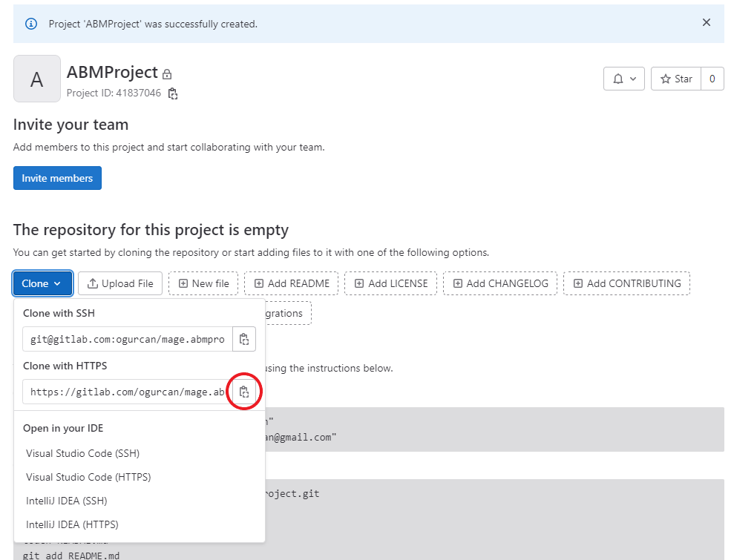Screen dimensions: 734x560
Task: Collapse the Clone dropdown button
Action: (x=42, y=283)
